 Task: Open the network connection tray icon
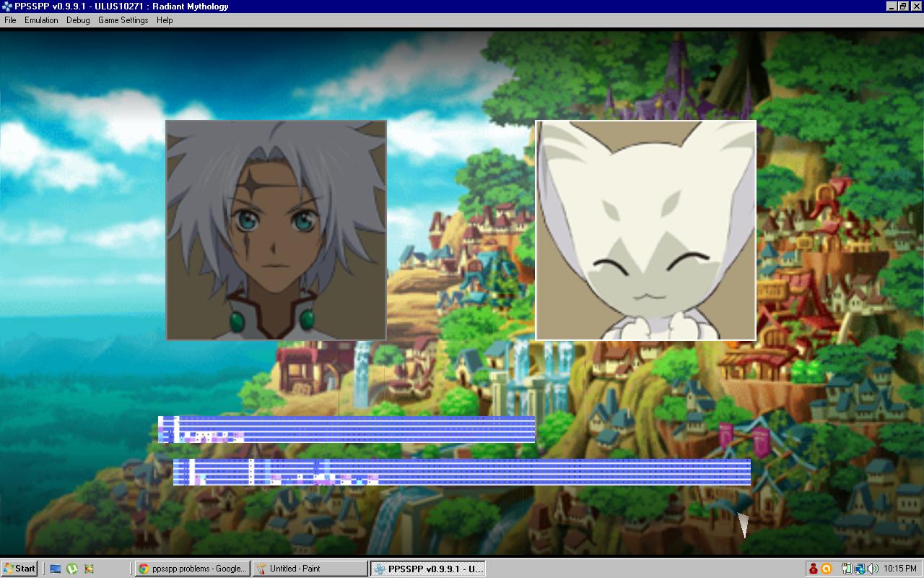pyautogui.click(x=860, y=569)
